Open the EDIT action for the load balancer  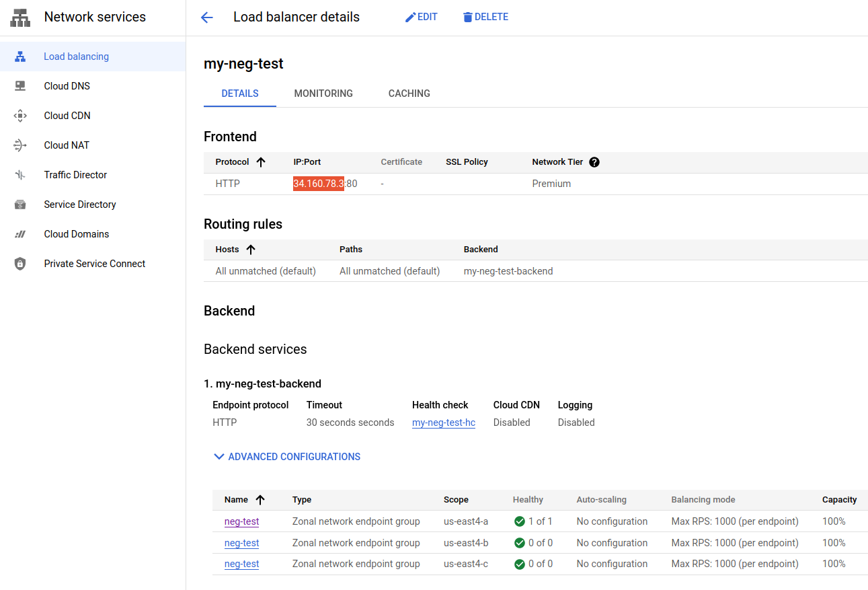click(422, 16)
